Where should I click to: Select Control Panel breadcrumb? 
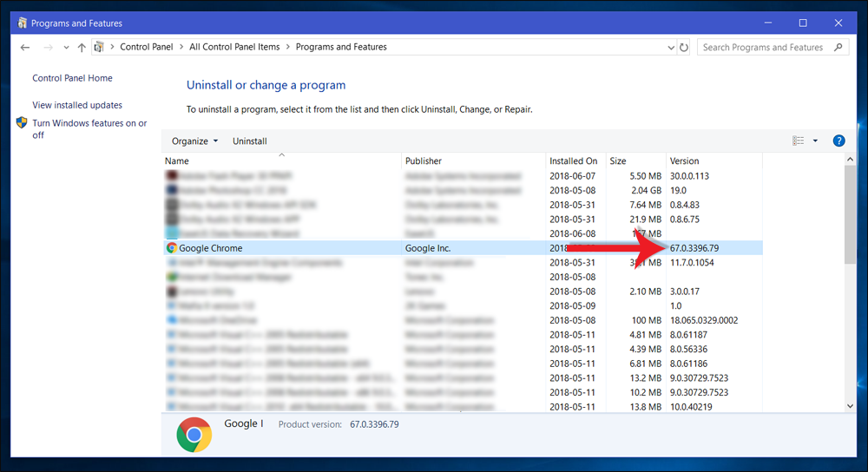(x=147, y=47)
